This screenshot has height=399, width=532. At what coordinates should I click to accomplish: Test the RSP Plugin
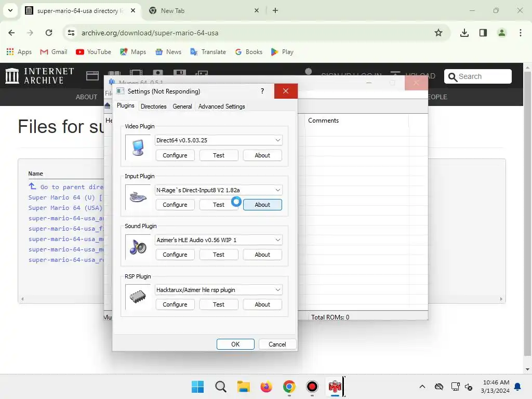pos(219,304)
